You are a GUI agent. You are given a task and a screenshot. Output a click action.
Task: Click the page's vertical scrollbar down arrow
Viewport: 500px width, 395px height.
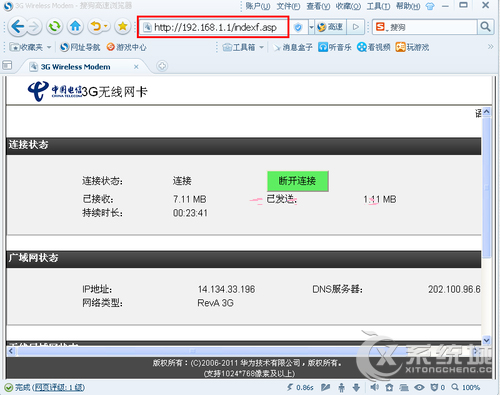tap(487, 340)
